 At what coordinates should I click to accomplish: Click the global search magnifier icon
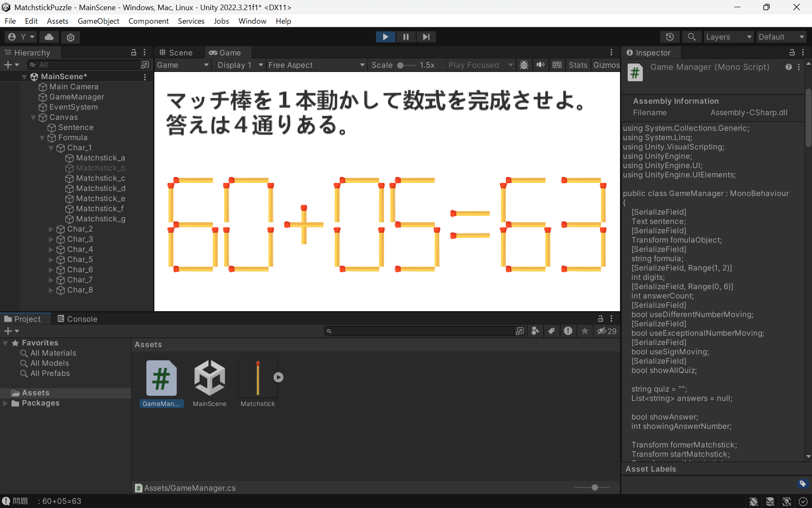[x=691, y=37]
